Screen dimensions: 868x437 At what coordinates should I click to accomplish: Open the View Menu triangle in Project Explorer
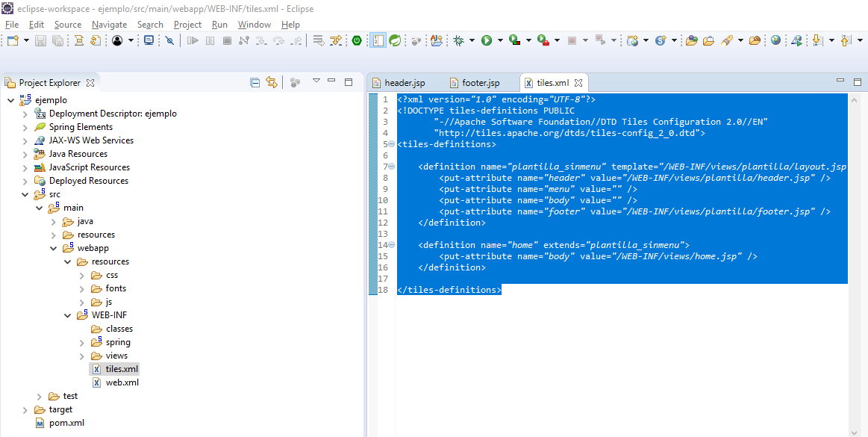point(316,81)
